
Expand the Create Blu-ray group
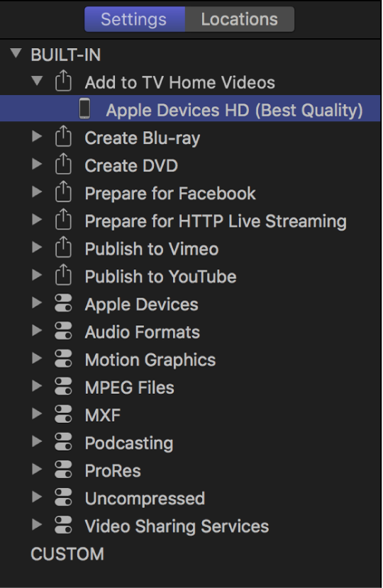tap(37, 136)
